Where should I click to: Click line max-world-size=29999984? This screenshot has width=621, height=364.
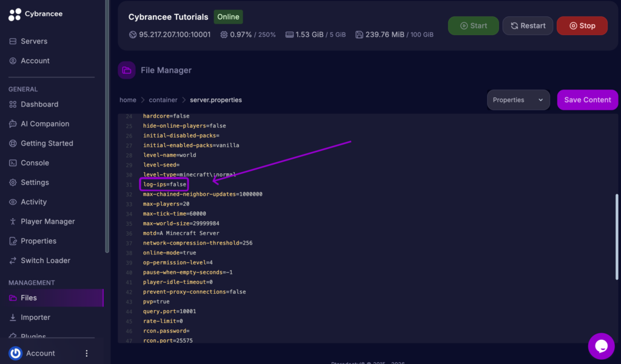(x=181, y=223)
